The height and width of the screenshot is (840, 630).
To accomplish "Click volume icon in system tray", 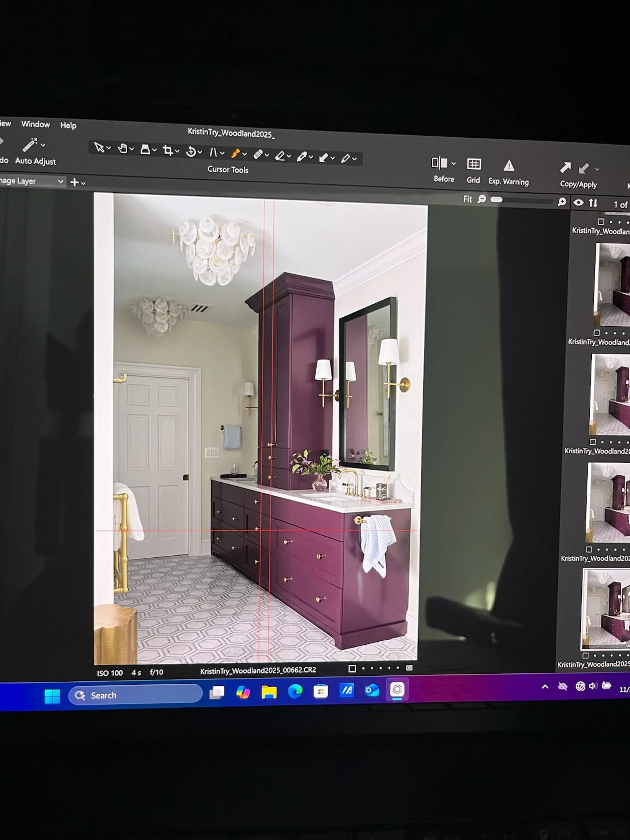I will point(593,686).
